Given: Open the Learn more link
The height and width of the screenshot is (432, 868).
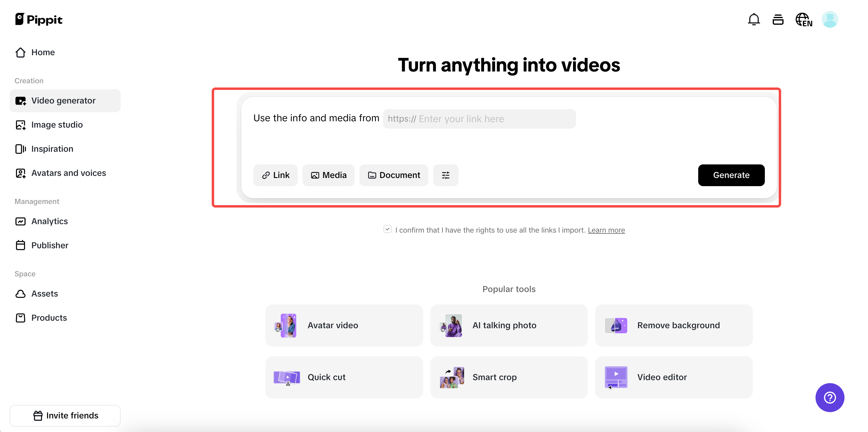Looking at the screenshot, I should point(606,230).
